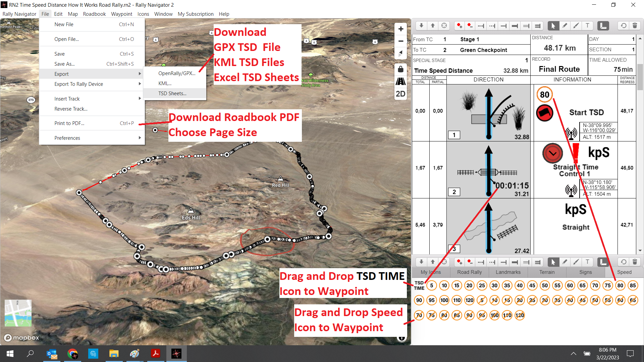
Task: Click the remove red dot icon in the top toolbar
Action: click(x=470, y=25)
